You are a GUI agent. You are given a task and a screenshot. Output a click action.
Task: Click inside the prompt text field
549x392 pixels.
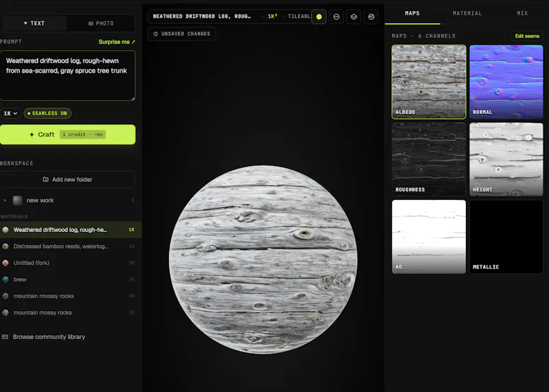(x=67, y=76)
